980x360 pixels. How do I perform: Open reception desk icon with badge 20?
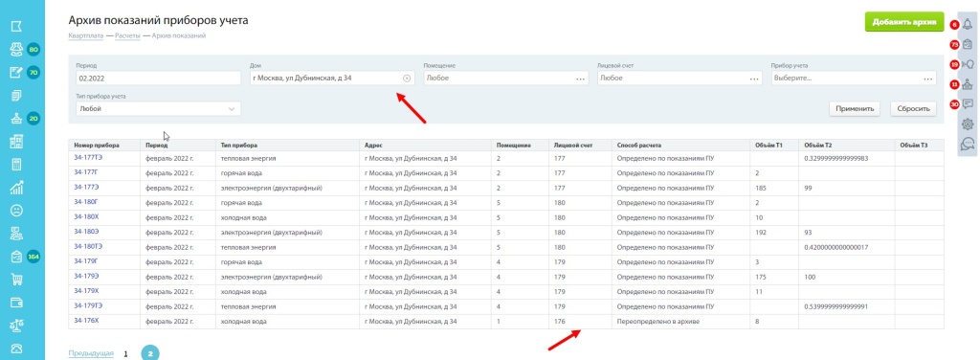pos(17,119)
